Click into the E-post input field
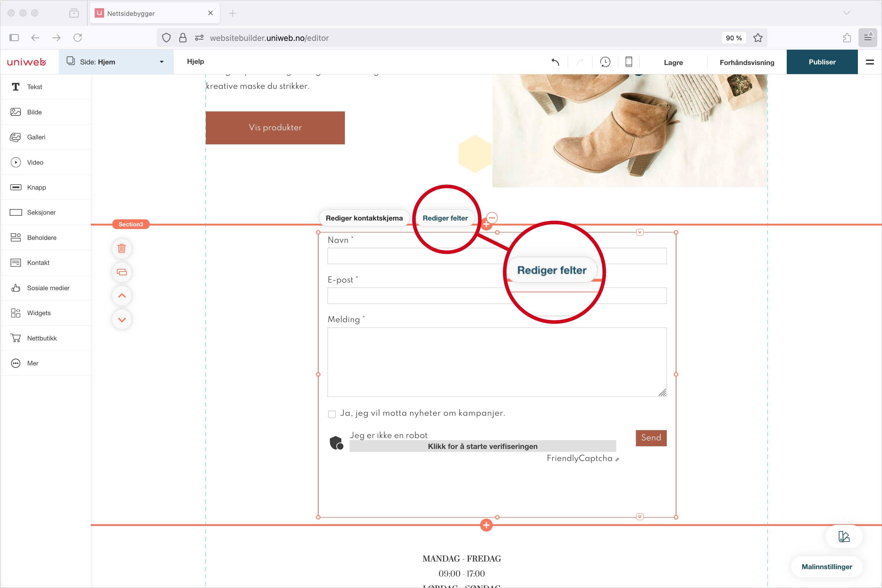The image size is (882, 588). point(497,295)
